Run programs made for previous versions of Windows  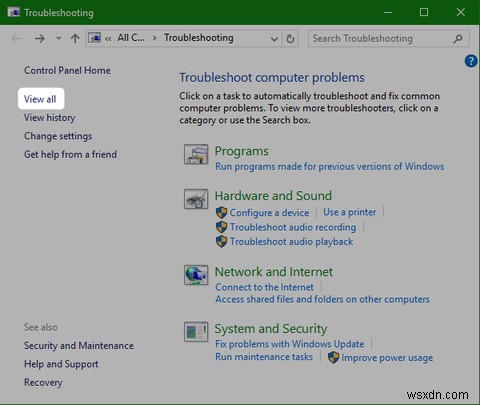pyautogui.click(x=330, y=166)
